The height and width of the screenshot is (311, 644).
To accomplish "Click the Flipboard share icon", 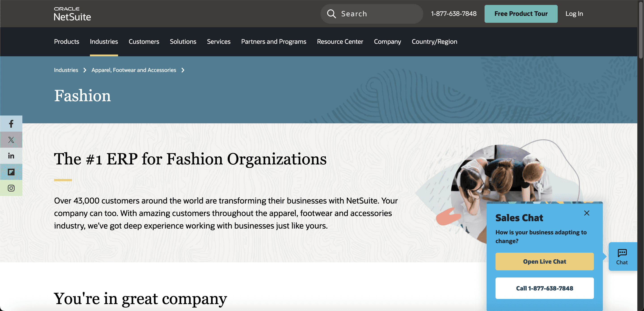I will click(11, 172).
